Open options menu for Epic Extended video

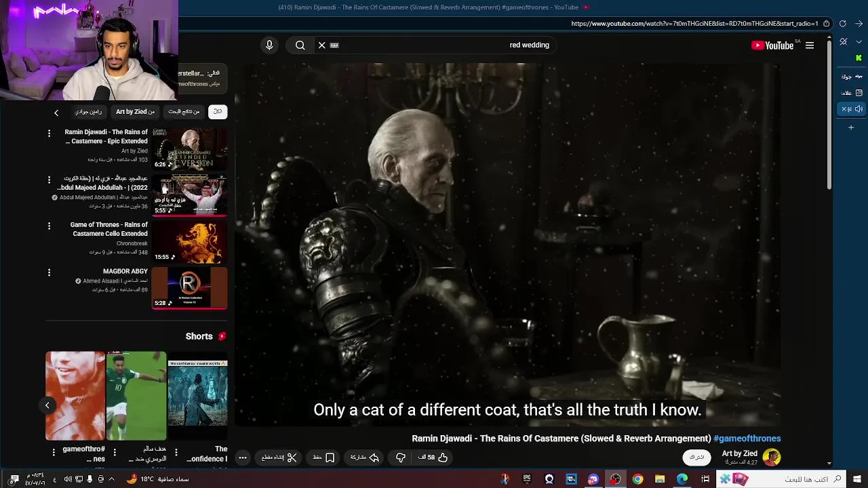(49, 134)
